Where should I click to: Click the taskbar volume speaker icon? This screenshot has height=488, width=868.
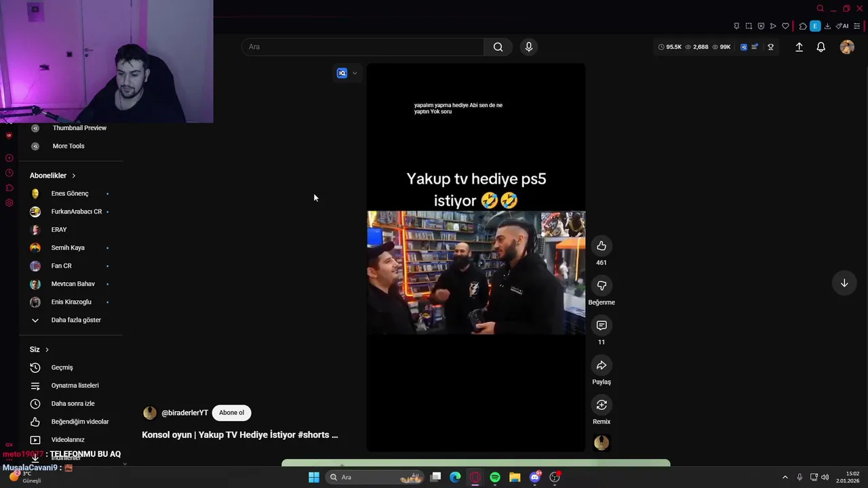[x=825, y=477]
